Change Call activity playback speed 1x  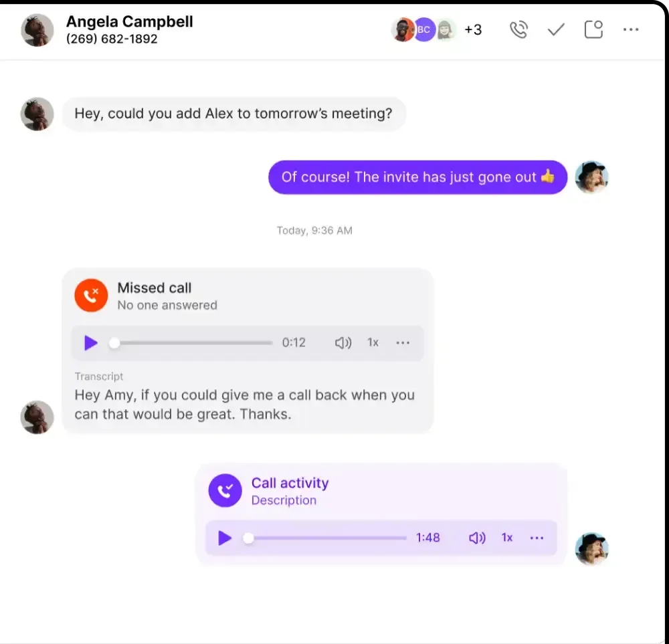tap(507, 538)
